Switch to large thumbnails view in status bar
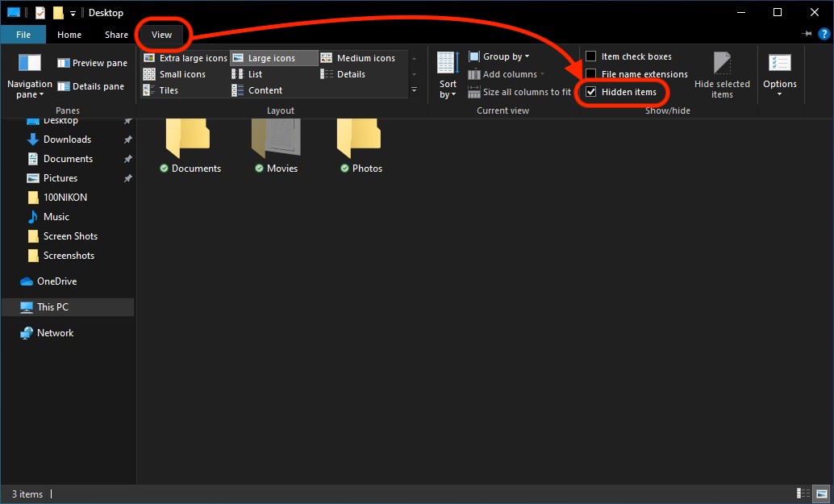The image size is (834, 504). 822,494
